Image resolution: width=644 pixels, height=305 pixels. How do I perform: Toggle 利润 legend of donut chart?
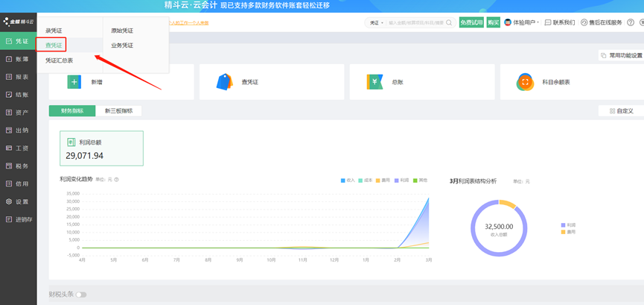point(568,225)
